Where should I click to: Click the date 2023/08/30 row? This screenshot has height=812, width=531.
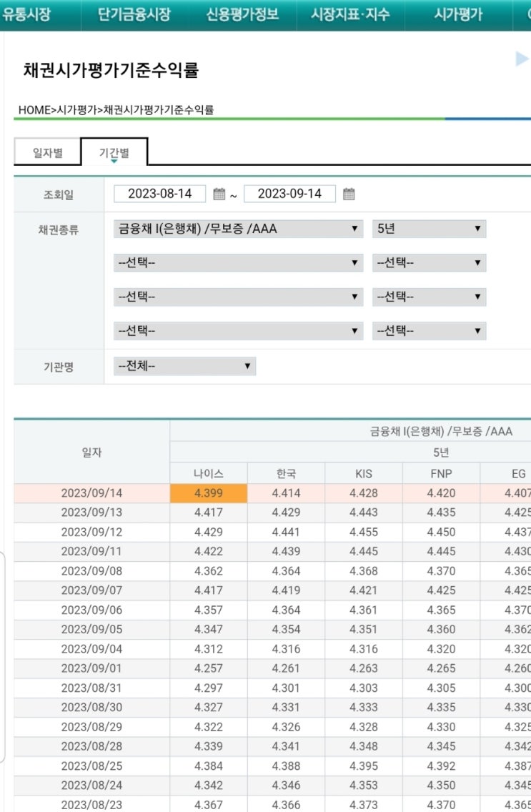pyautogui.click(x=91, y=708)
